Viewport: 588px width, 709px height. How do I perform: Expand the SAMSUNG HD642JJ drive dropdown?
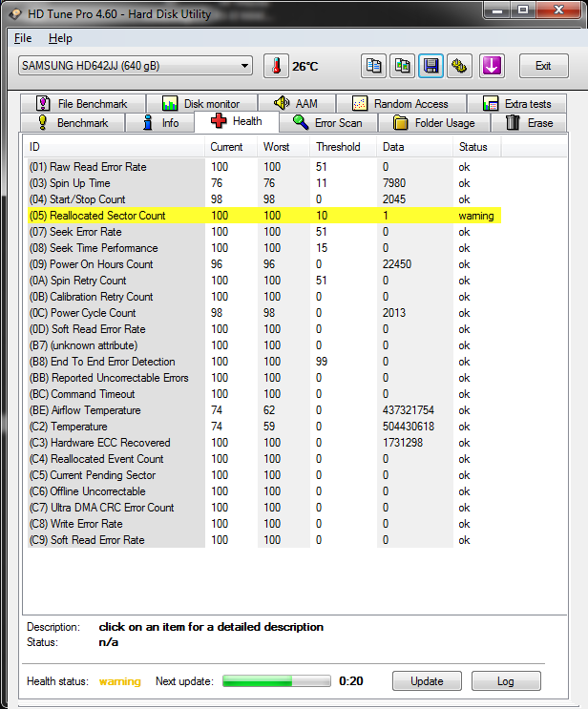136,66
